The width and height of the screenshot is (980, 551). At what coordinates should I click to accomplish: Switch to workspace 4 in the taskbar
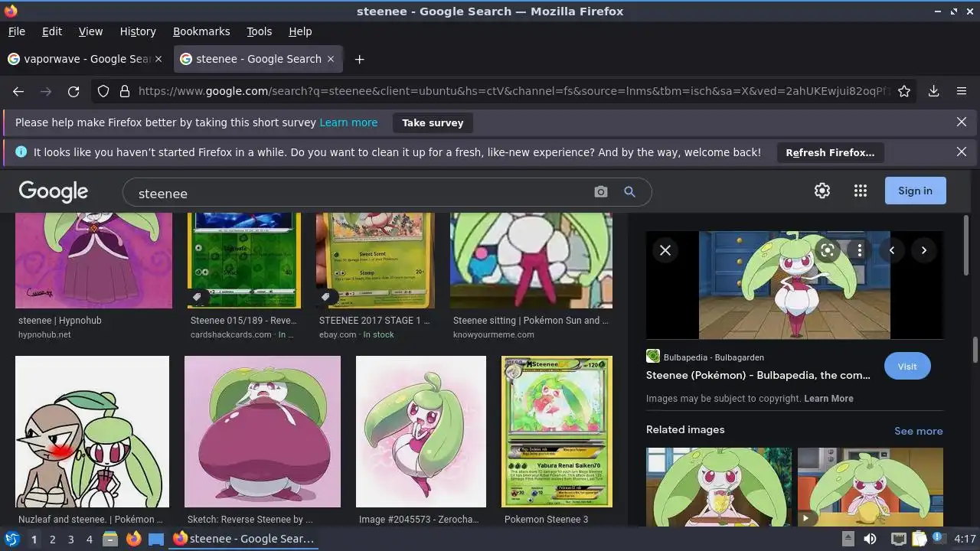coord(89,539)
